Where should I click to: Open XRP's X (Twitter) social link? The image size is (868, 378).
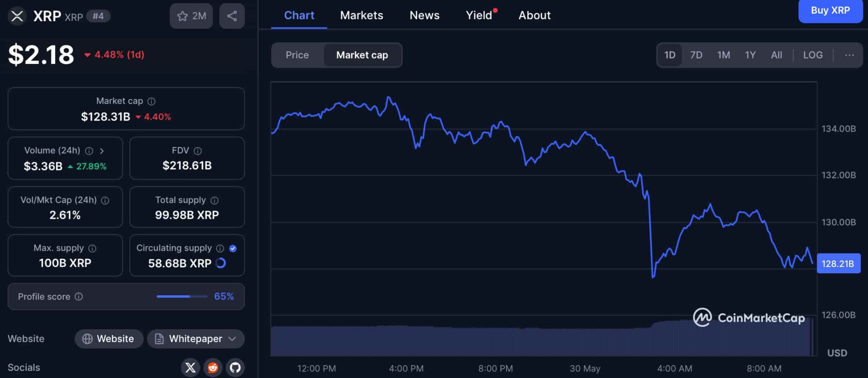(x=190, y=367)
